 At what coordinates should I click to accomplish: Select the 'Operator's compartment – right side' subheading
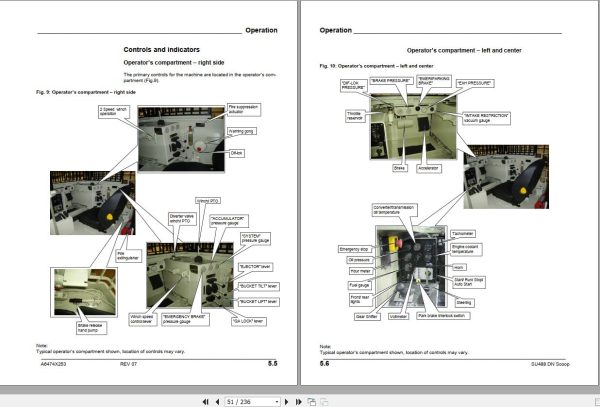pyautogui.click(x=174, y=63)
